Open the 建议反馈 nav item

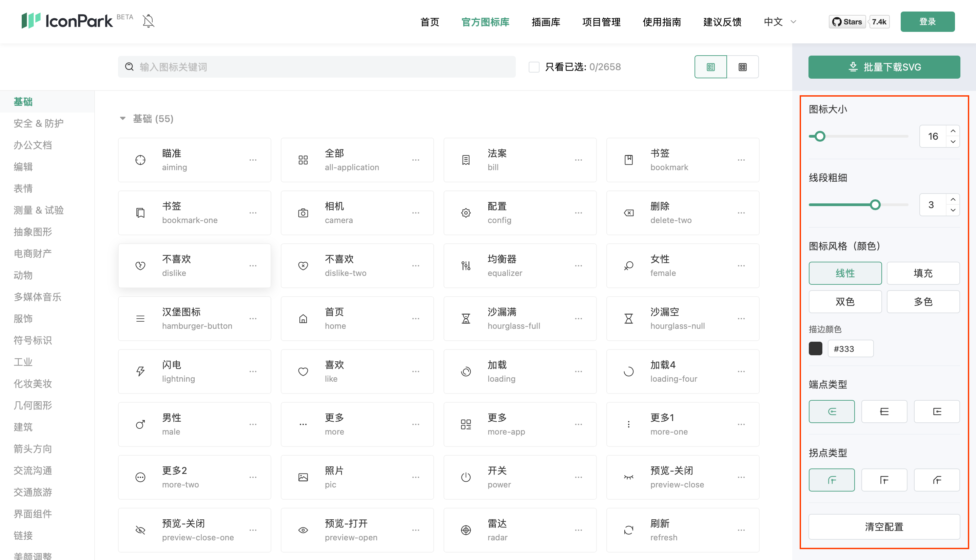click(x=722, y=22)
